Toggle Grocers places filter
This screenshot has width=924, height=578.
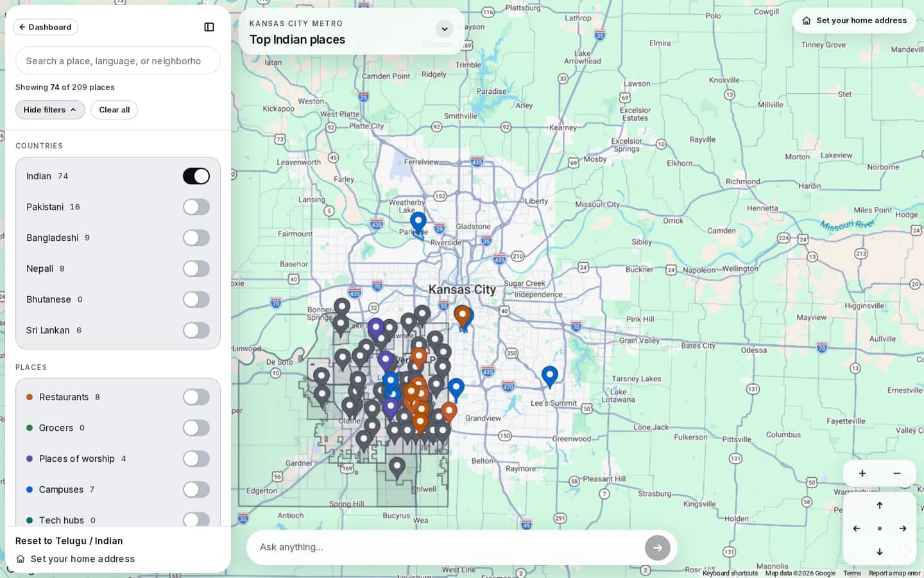click(196, 428)
